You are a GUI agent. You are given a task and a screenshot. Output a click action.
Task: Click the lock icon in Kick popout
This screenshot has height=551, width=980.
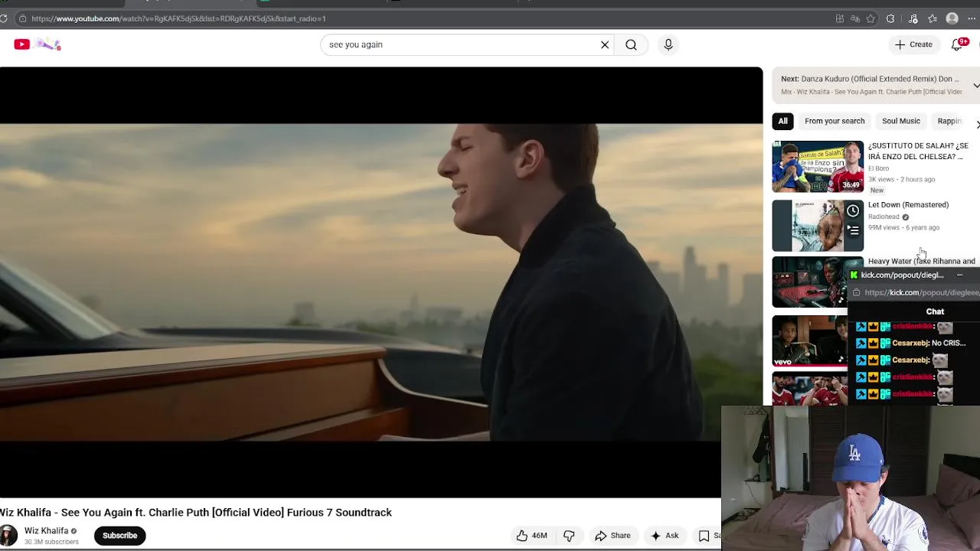click(857, 292)
